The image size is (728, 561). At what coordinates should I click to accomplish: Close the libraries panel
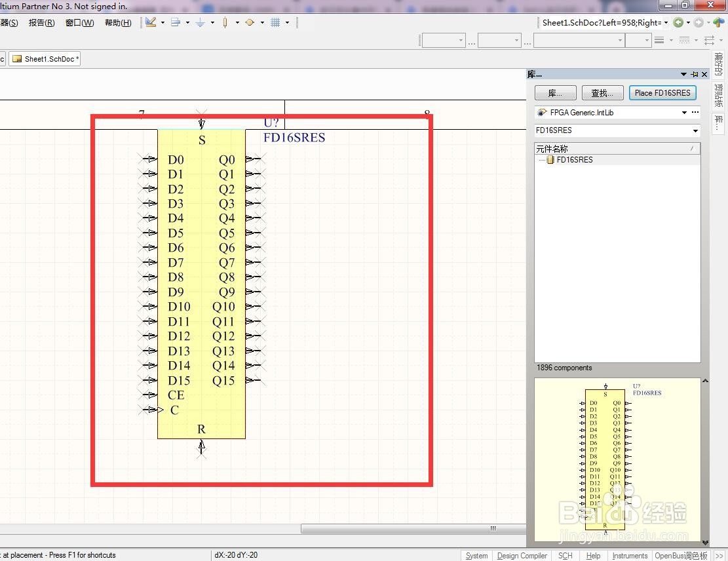704,74
